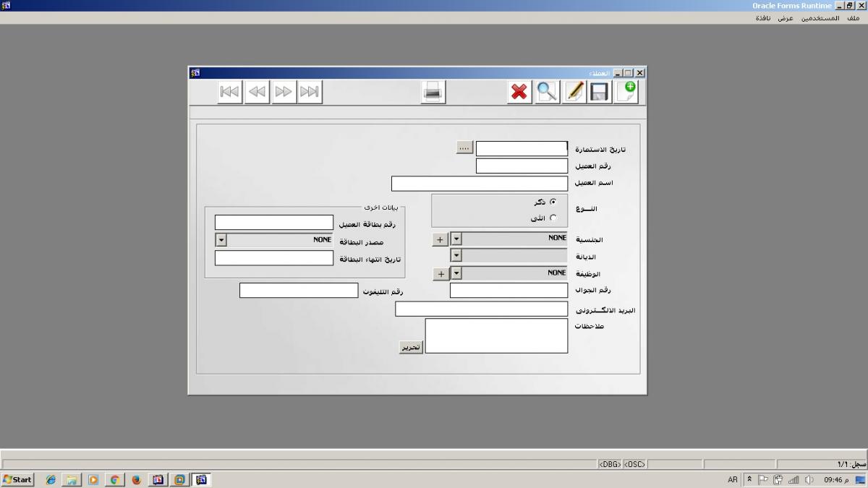Open the المستخدمين menu
This screenshot has width=868, height=488.
click(820, 18)
